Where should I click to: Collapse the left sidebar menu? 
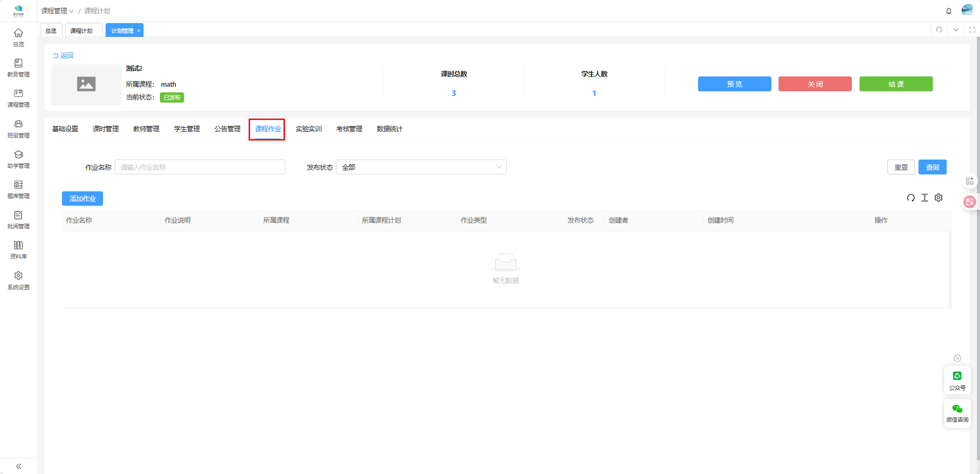click(x=18, y=466)
